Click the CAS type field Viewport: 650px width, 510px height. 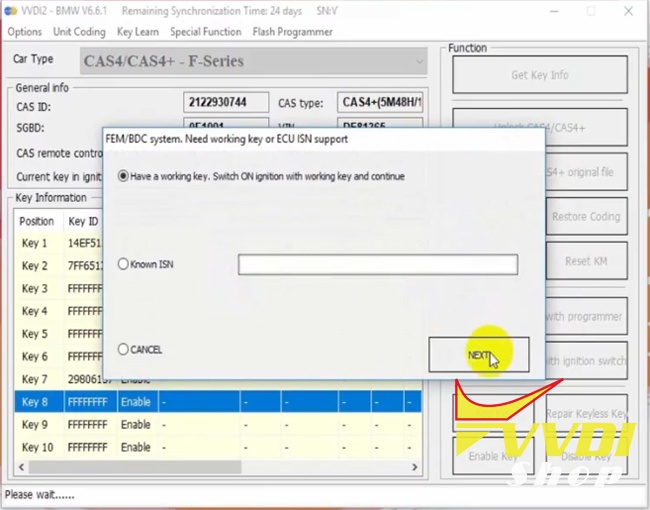point(380,102)
